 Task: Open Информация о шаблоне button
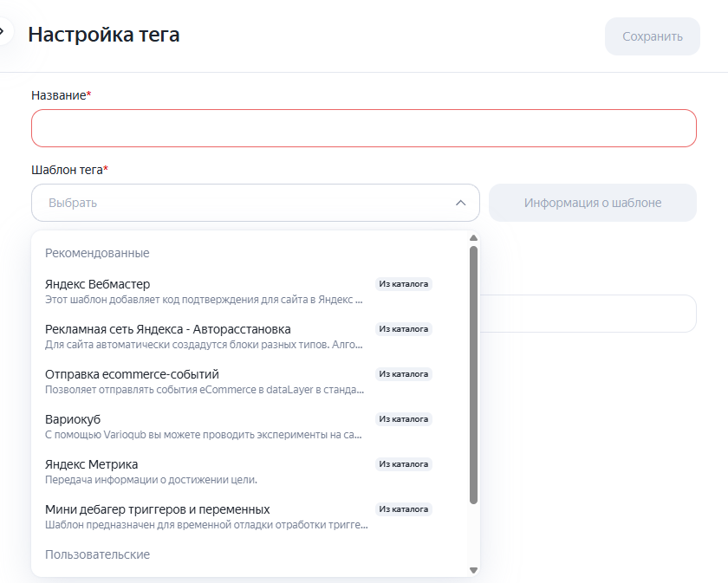pos(593,203)
